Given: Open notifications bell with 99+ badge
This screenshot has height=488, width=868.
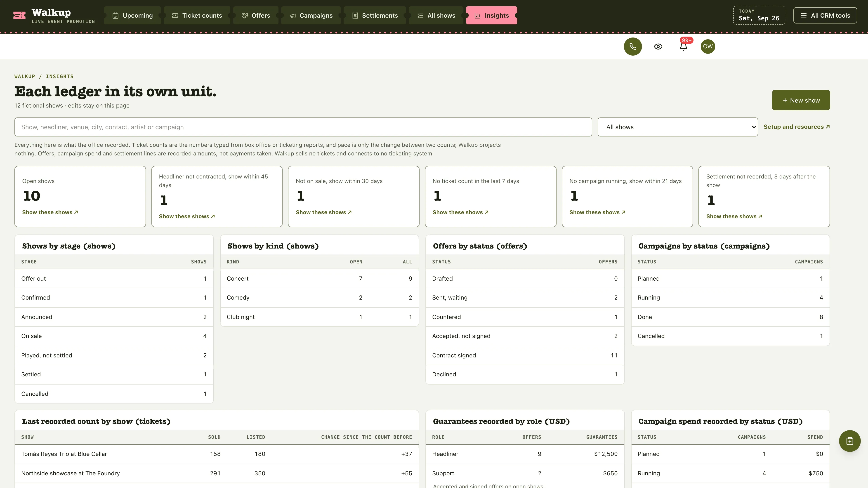Looking at the screenshot, I should [x=683, y=47].
